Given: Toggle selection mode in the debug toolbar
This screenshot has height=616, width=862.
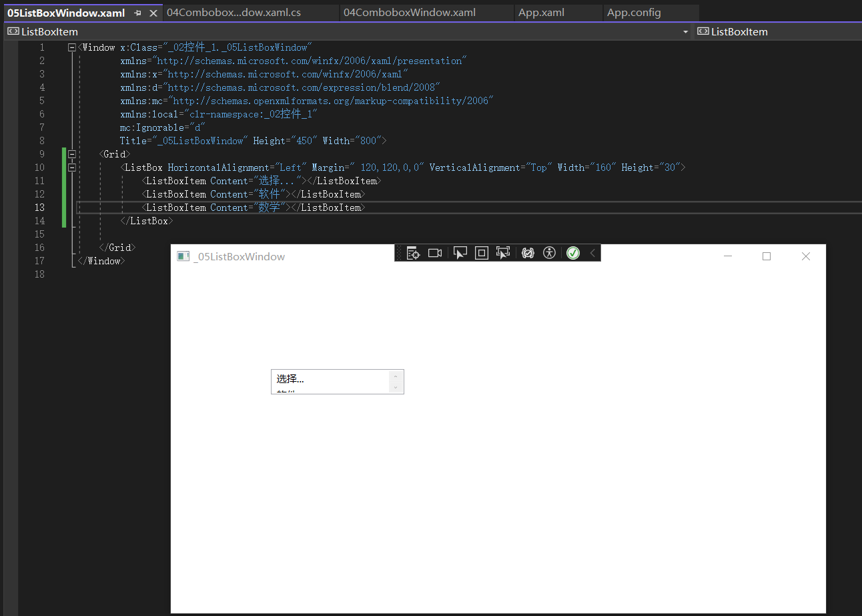Looking at the screenshot, I should (x=460, y=252).
